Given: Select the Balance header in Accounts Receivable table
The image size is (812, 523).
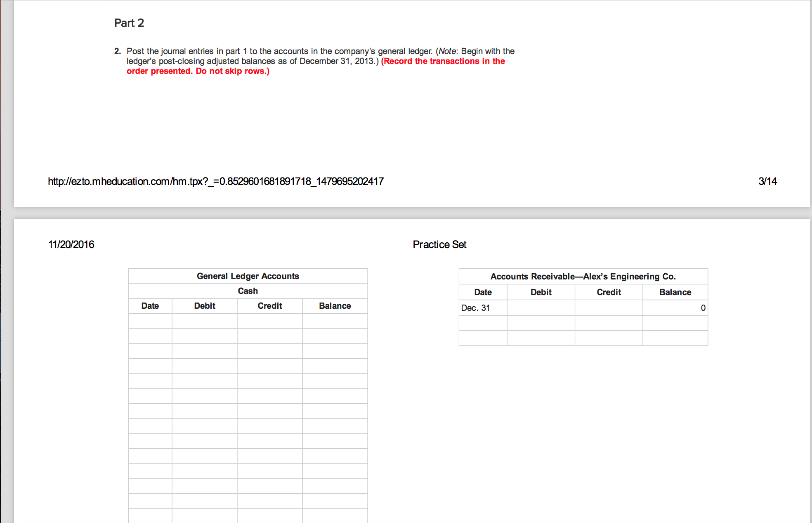Looking at the screenshot, I should (x=675, y=292).
